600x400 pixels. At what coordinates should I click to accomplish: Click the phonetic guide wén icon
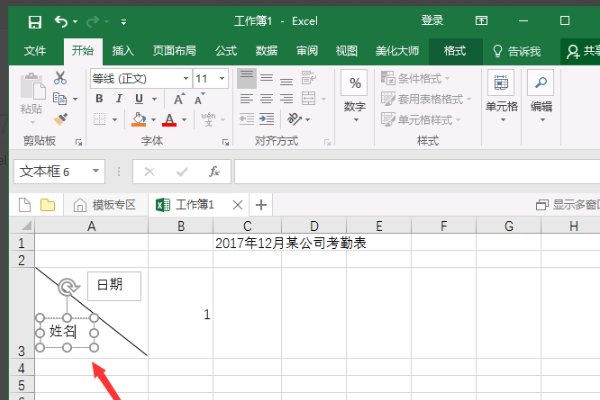pos(209,119)
